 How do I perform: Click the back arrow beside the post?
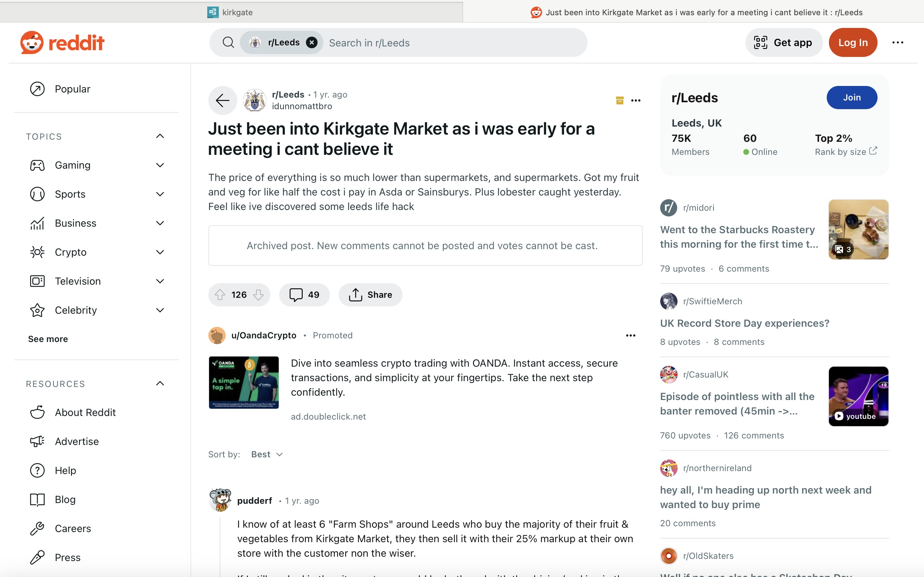click(222, 100)
